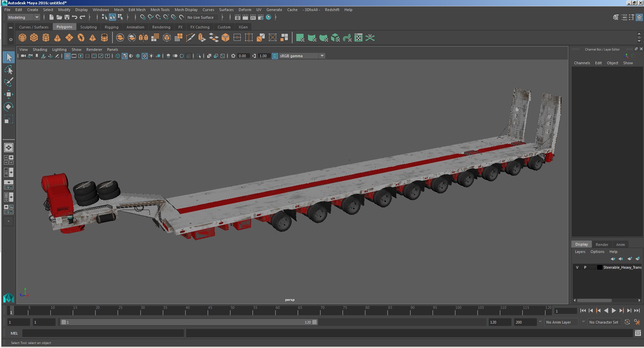Open the Redshift menu
644x348 pixels.
[332, 10]
